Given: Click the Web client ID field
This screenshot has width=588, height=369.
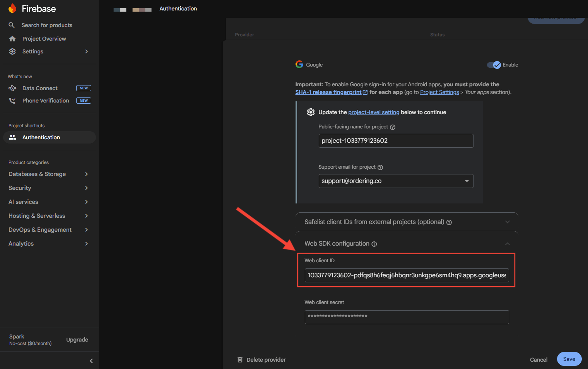Looking at the screenshot, I should pos(407,275).
